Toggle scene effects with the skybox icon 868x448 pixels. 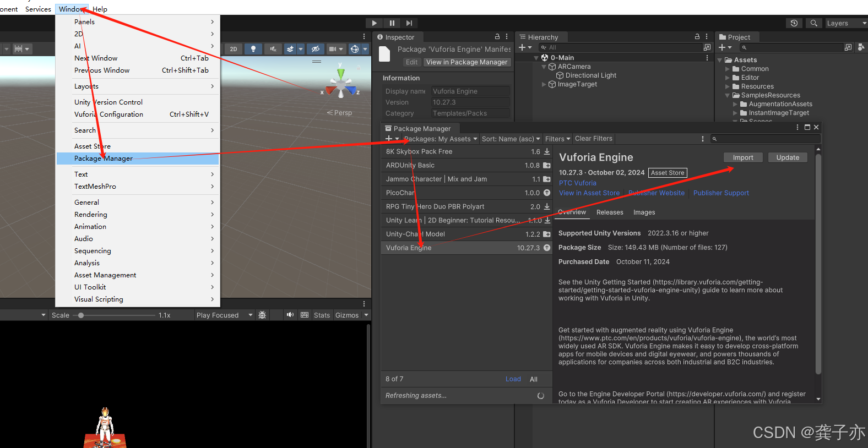click(290, 49)
